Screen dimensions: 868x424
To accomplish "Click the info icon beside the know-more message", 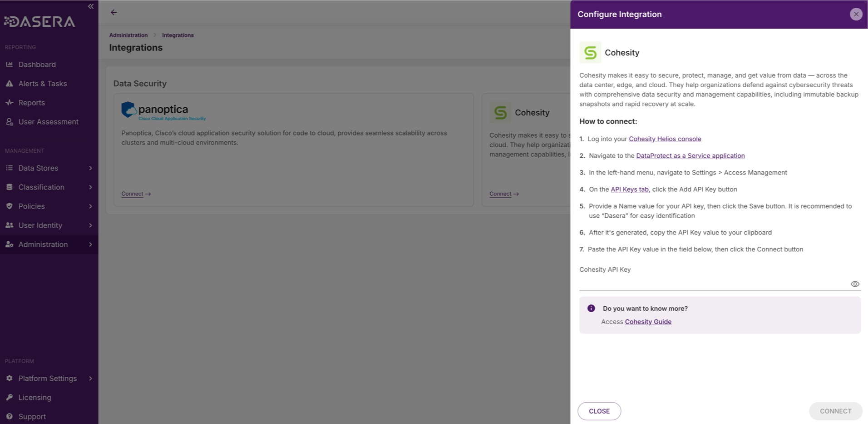I will click(x=591, y=308).
